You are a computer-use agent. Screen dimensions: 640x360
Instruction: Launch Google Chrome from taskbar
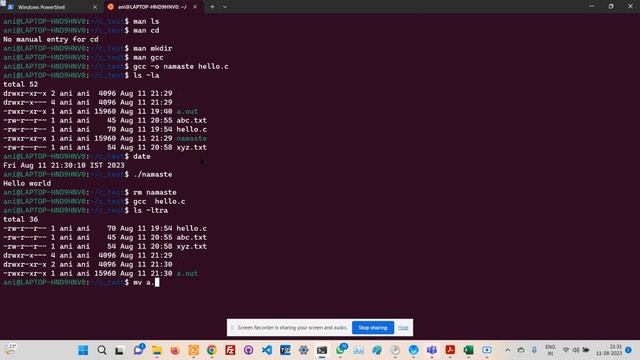pyautogui.click(x=212, y=350)
